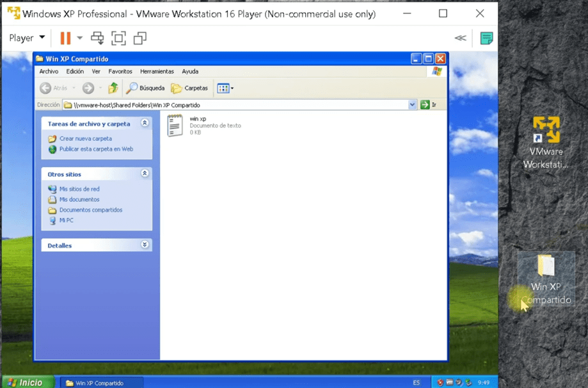
Task: Collapse the Otros sitios panel
Action: tap(145, 174)
